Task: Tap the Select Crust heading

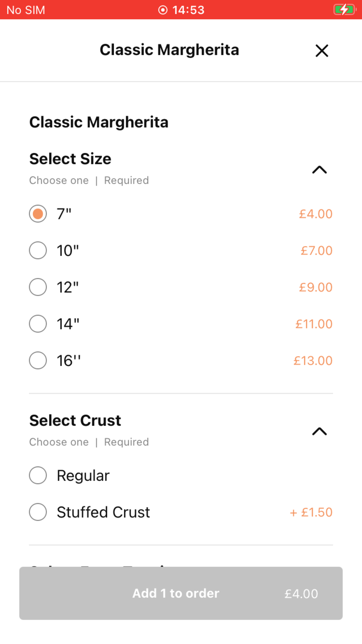Action: [75, 421]
